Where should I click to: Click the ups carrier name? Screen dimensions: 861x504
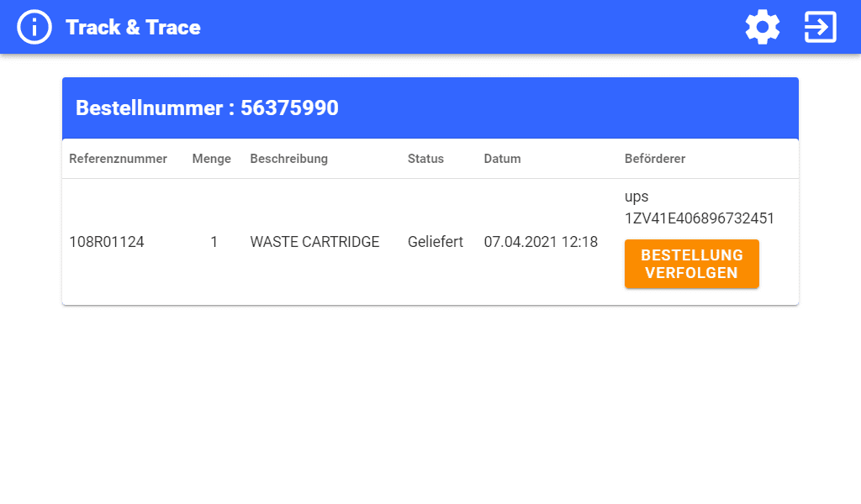pos(637,197)
